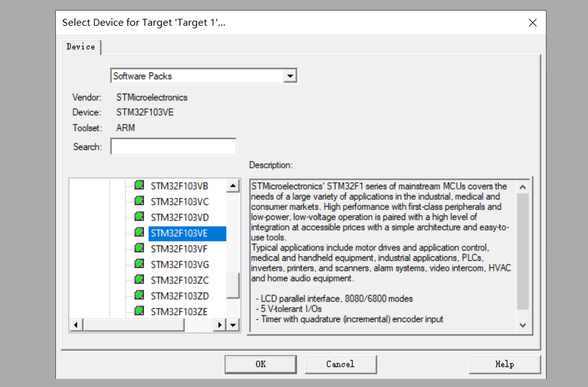
Task: Click the STMicroelectronics vendor text
Action: [152, 97]
